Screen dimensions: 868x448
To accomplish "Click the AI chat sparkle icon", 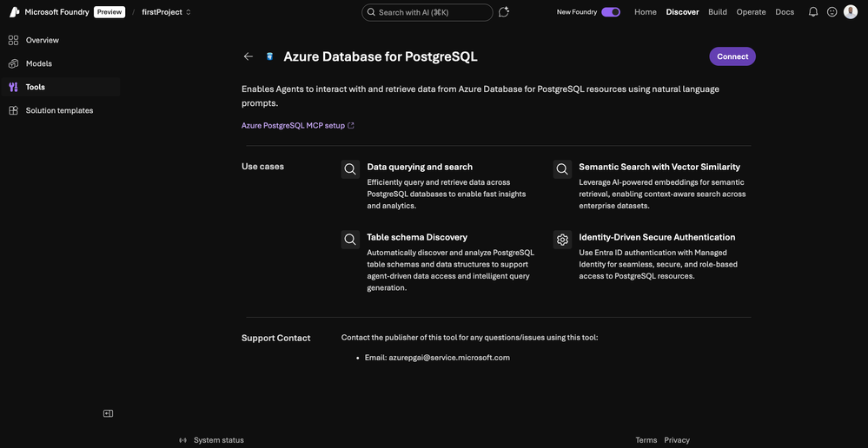I will (504, 12).
